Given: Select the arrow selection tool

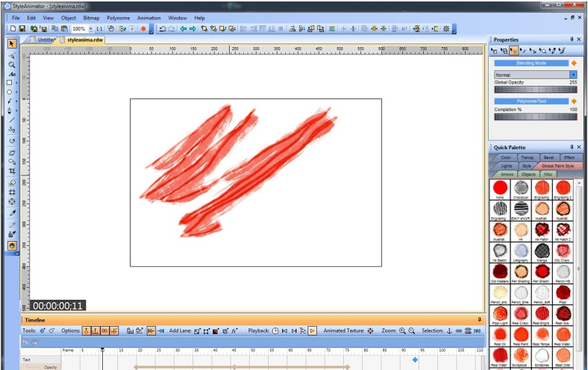Looking at the screenshot, I should pyautogui.click(x=12, y=44).
